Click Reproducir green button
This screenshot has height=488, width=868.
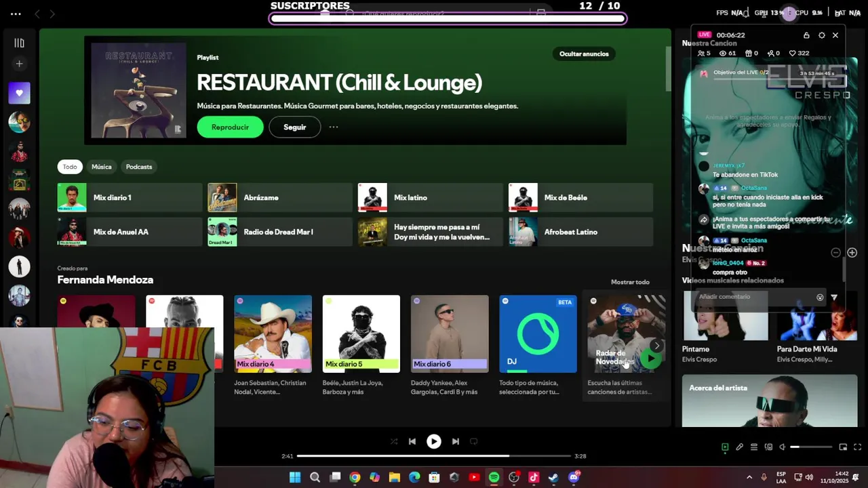(230, 127)
